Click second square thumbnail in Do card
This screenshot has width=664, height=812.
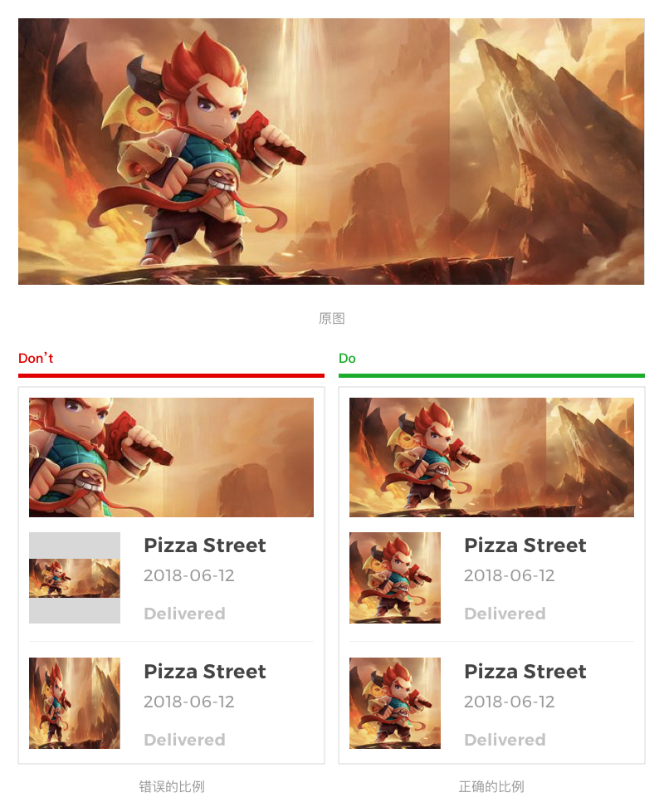(x=395, y=703)
